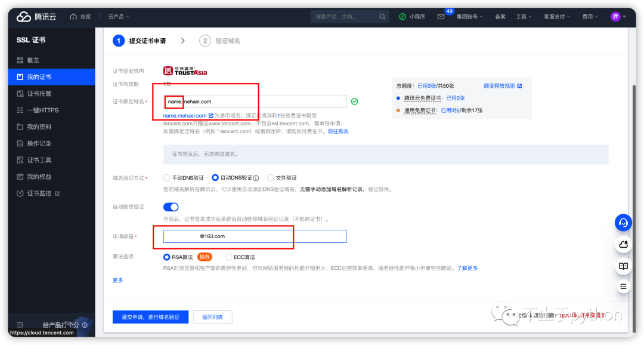Click the Tencent Cloud logo
Screen dimensions: 644x345
pyautogui.click(x=36, y=17)
